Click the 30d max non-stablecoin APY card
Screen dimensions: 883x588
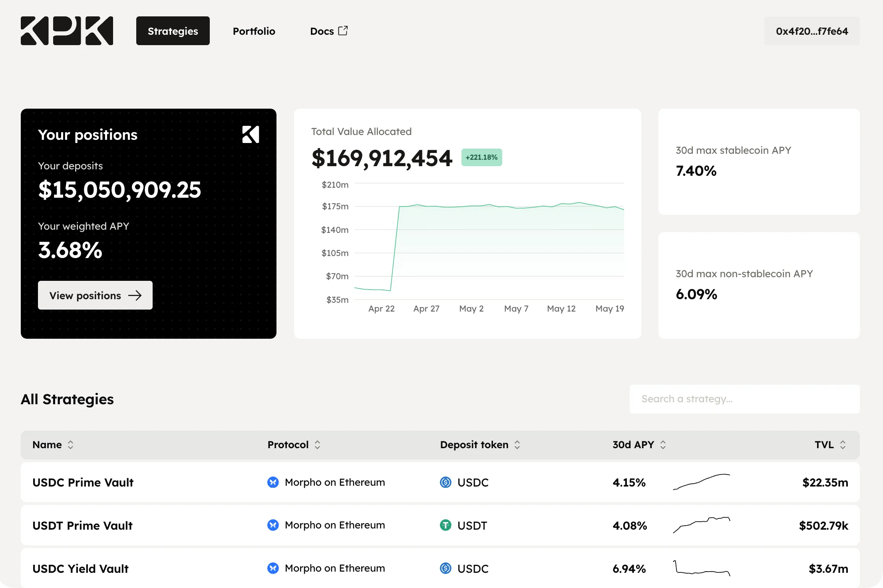pos(759,285)
